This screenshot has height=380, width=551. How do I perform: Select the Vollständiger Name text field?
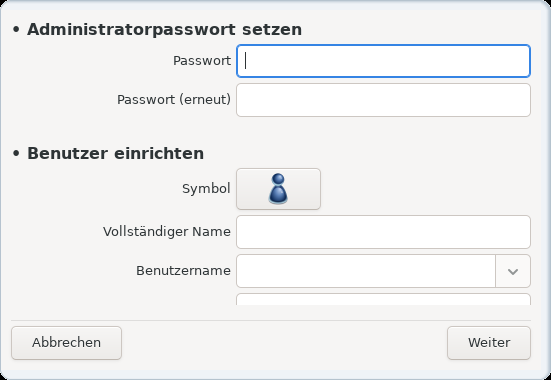point(383,232)
